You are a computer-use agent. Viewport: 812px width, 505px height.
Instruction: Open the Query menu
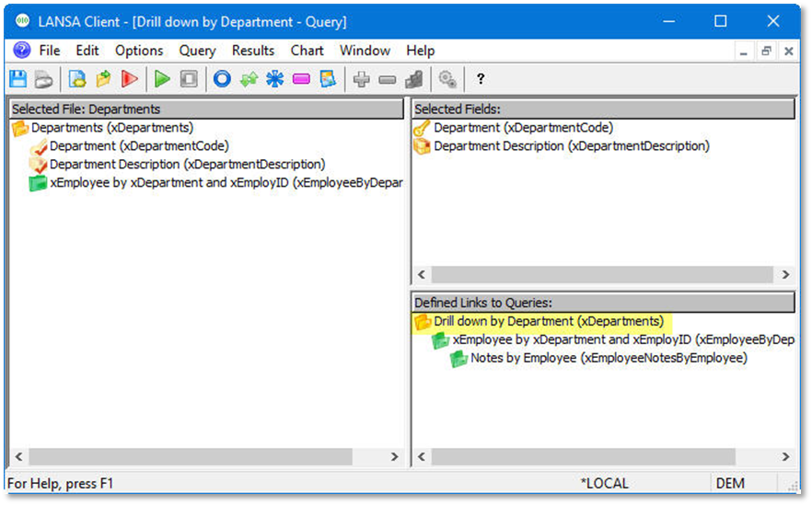197,51
